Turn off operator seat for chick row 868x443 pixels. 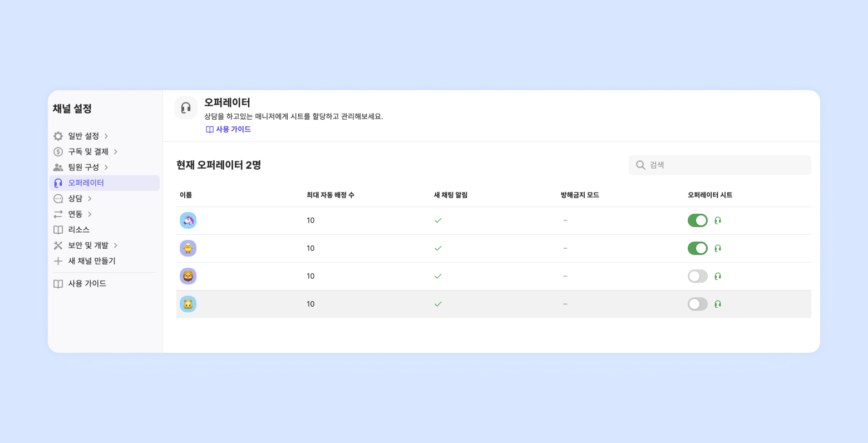click(x=697, y=248)
